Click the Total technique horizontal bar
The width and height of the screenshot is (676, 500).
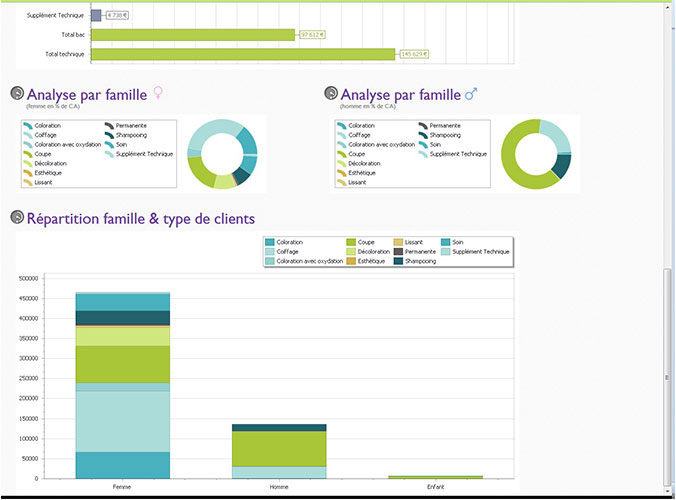click(244, 54)
